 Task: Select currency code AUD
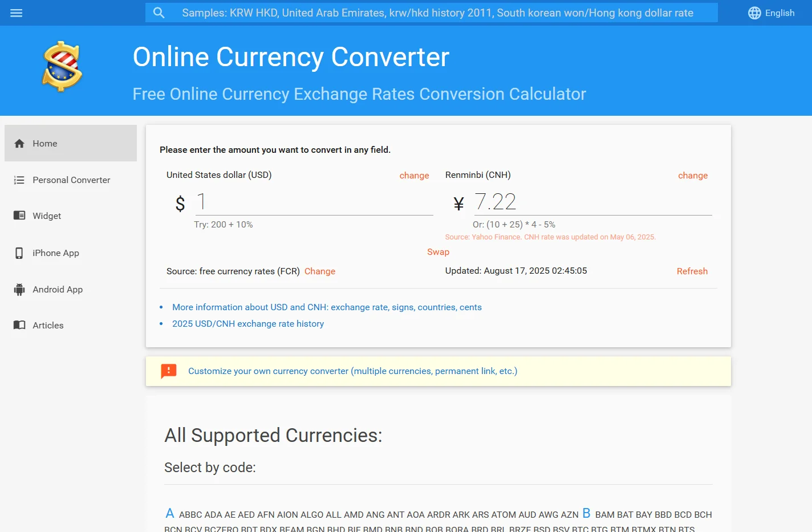527,515
